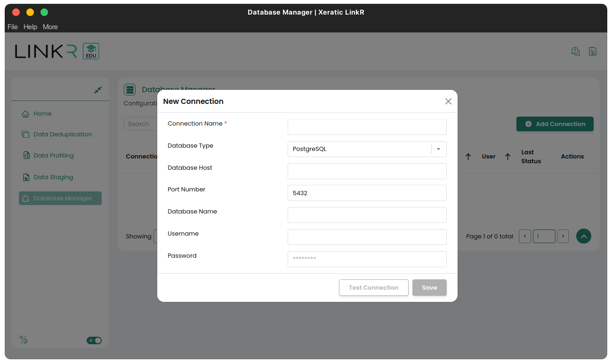Go to the next page arrow
This screenshot has height=364, width=612.
(x=563, y=236)
